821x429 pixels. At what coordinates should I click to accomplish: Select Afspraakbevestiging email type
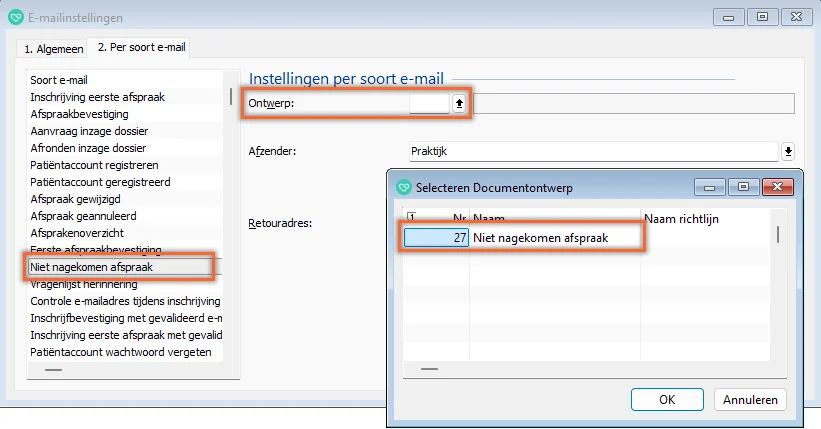point(80,114)
